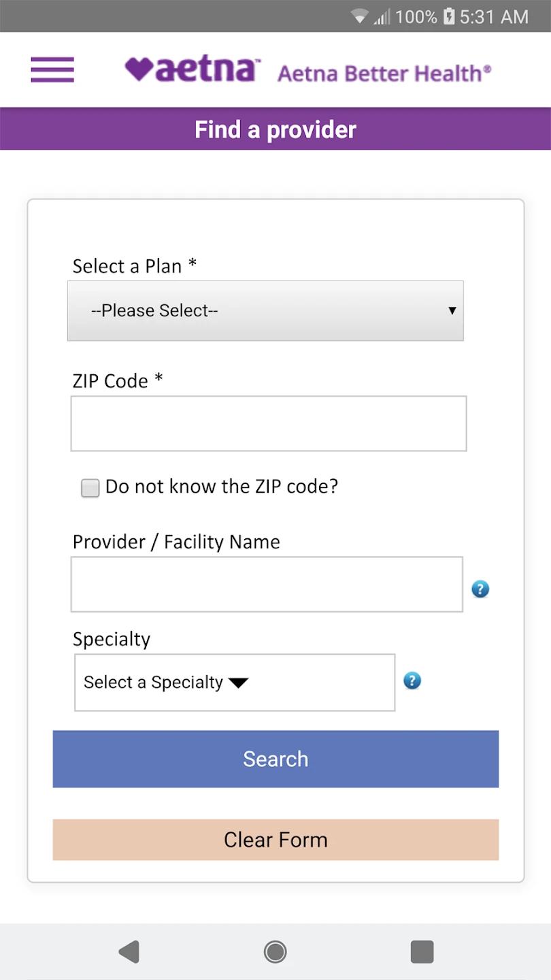Image resolution: width=551 pixels, height=980 pixels.
Task: Tap the cellular signal strength icon
Action: 382,17
